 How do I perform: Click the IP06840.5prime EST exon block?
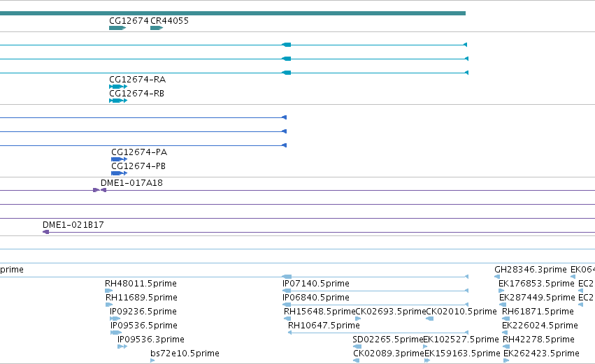(x=287, y=305)
